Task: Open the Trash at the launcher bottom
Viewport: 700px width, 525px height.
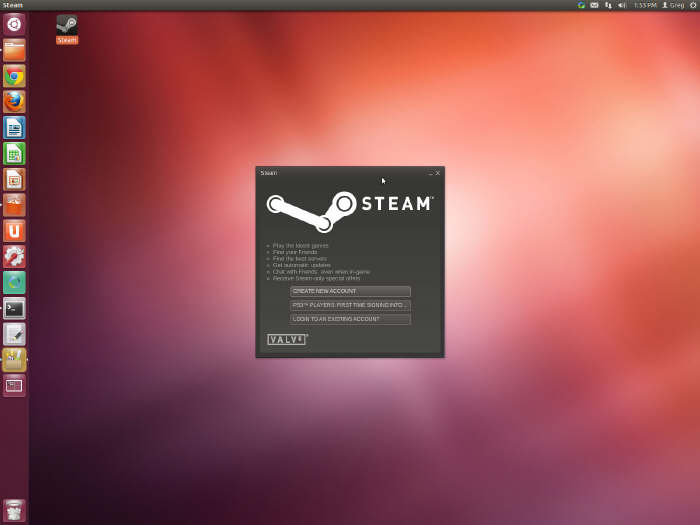Action: (x=14, y=510)
